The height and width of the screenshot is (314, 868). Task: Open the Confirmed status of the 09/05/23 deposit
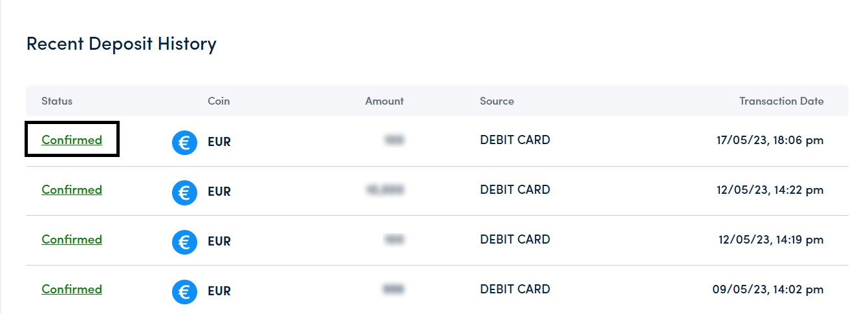pyautogui.click(x=72, y=289)
